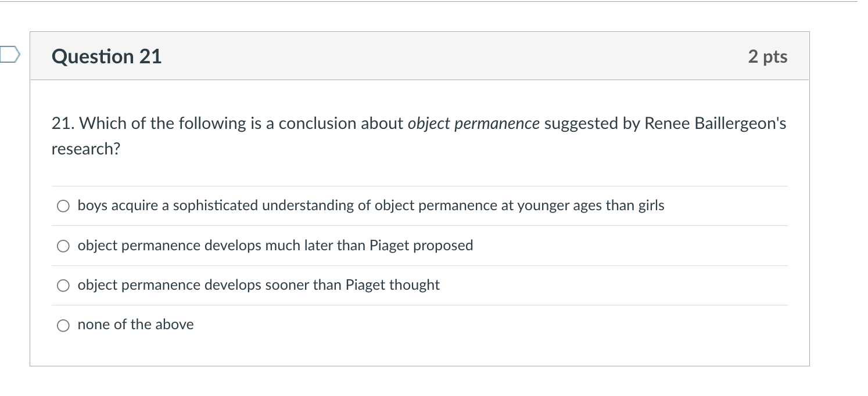Click the italic "object permanence" phrase in the prompt
The image size is (868, 396).
[474, 124]
